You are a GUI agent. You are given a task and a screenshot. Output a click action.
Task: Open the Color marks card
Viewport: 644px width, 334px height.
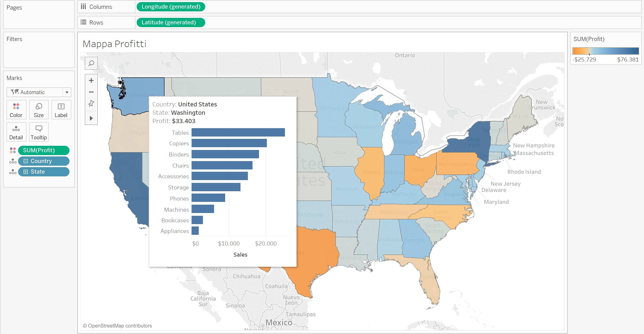point(16,110)
